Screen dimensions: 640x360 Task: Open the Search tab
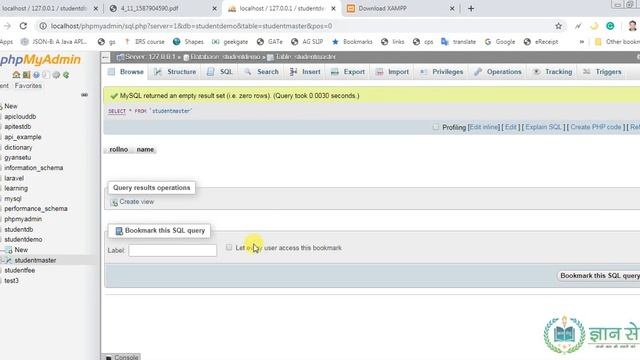click(x=261, y=72)
